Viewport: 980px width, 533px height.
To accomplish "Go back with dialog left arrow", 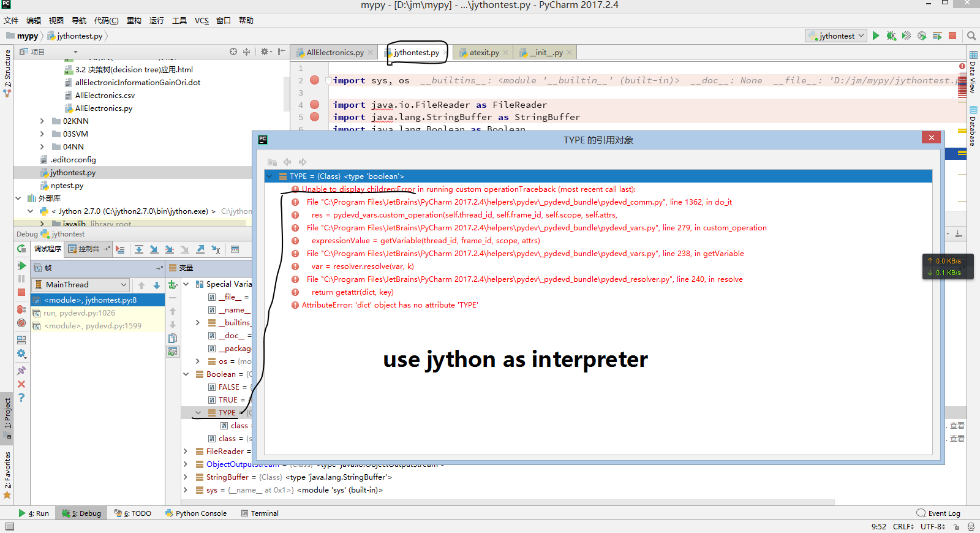I will pyautogui.click(x=287, y=162).
